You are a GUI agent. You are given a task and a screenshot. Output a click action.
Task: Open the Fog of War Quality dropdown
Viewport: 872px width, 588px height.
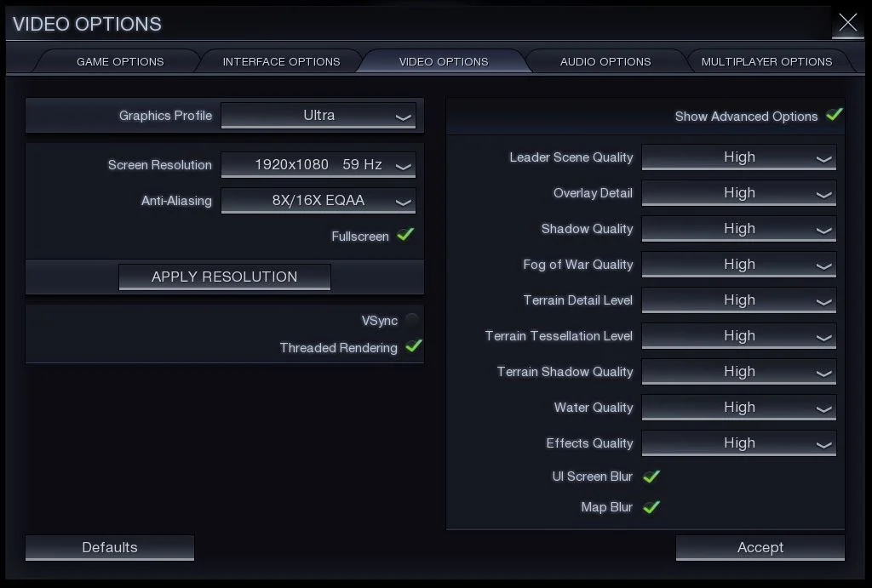739,265
